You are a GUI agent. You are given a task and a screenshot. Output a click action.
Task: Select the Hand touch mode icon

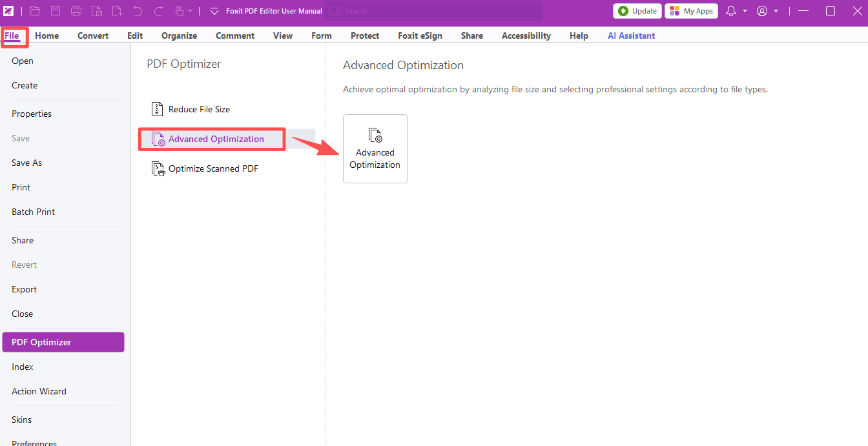[180, 11]
